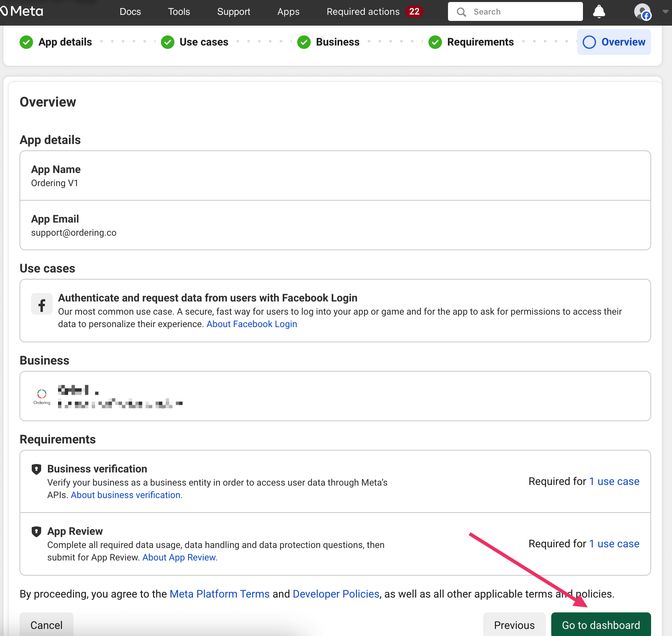Click Go to dashboard

point(601,625)
